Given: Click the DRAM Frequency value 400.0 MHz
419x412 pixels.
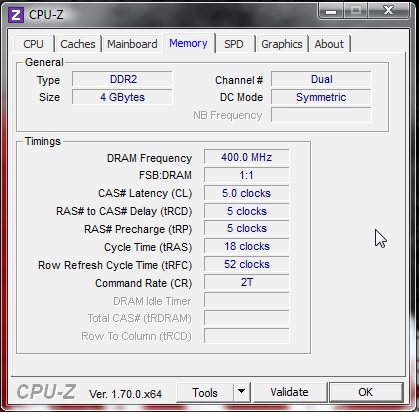Looking at the screenshot, I should pos(247,157).
